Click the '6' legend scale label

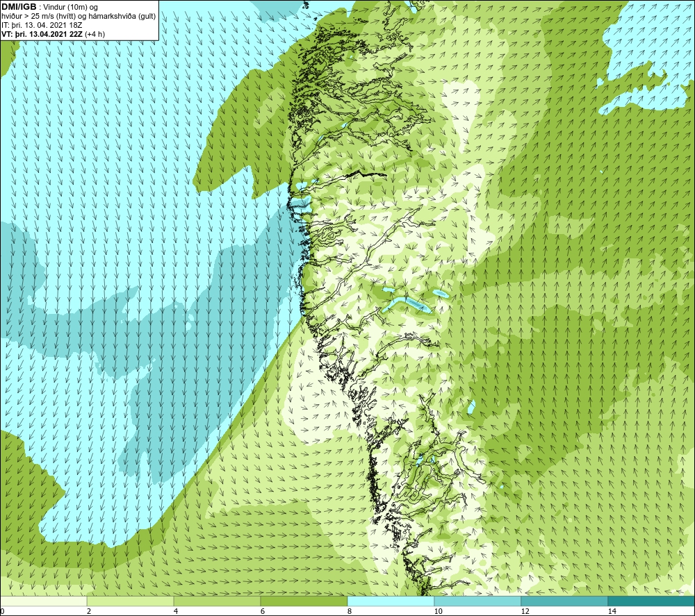263,612
